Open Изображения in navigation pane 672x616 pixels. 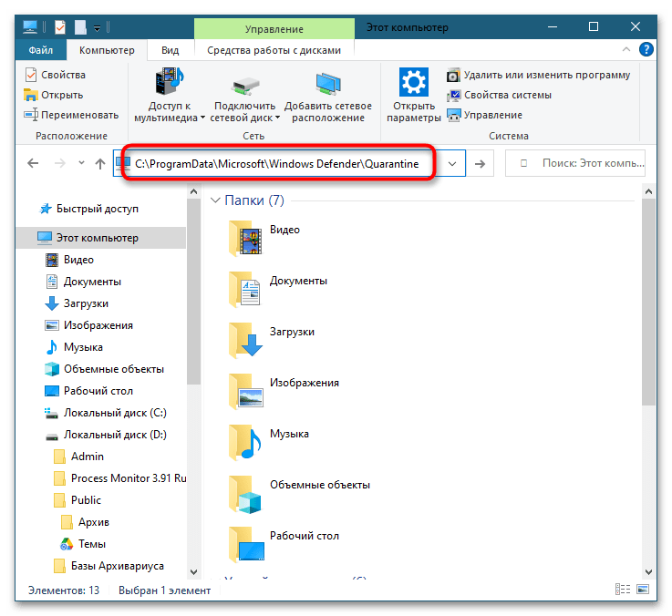click(89, 325)
